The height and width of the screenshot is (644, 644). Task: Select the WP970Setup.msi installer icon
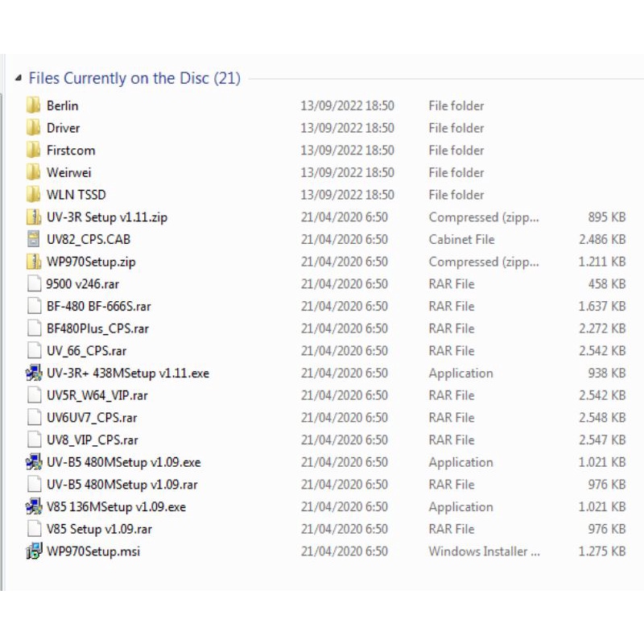tap(33, 551)
